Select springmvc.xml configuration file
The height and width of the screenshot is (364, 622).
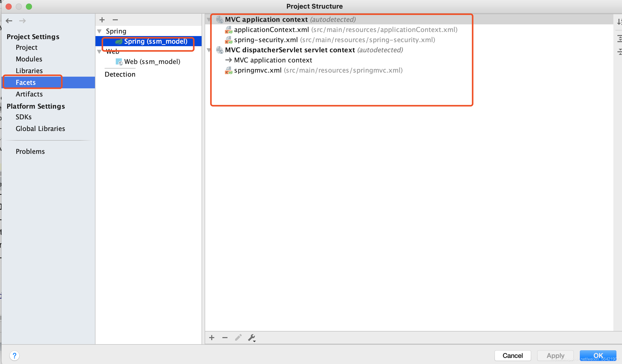click(x=258, y=70)
